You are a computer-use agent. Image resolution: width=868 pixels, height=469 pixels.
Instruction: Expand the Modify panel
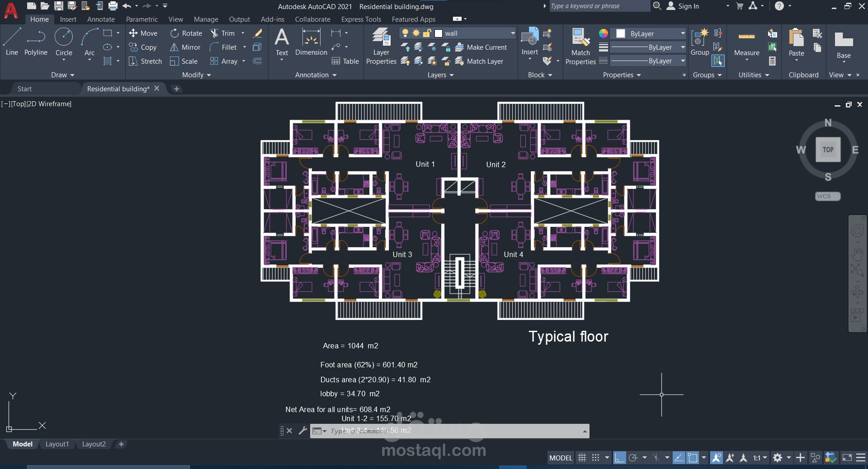click(196, 75)
